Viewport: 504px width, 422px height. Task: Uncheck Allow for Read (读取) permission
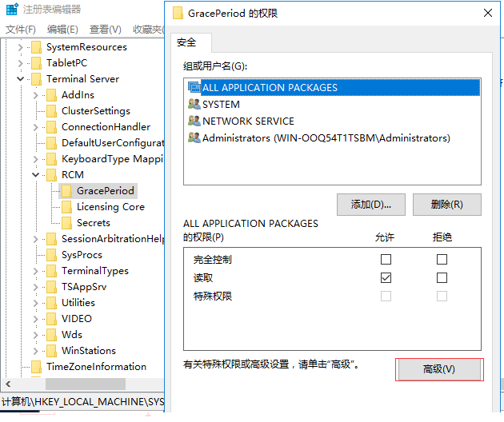pyautogui.click(x=386, y=278)
